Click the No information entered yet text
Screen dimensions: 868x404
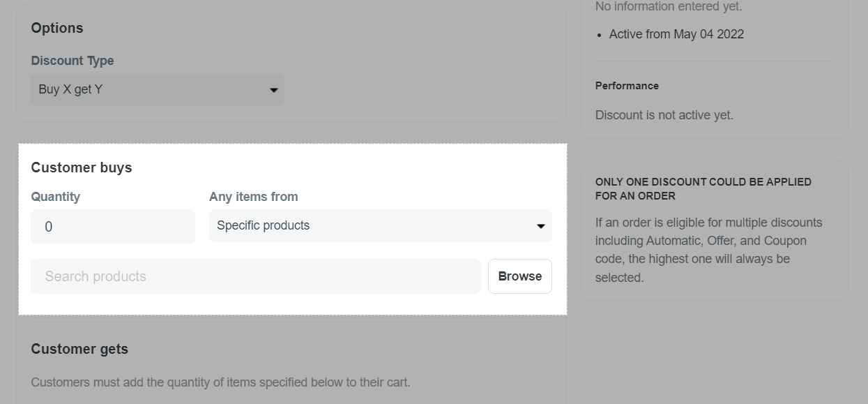point(669,7)
